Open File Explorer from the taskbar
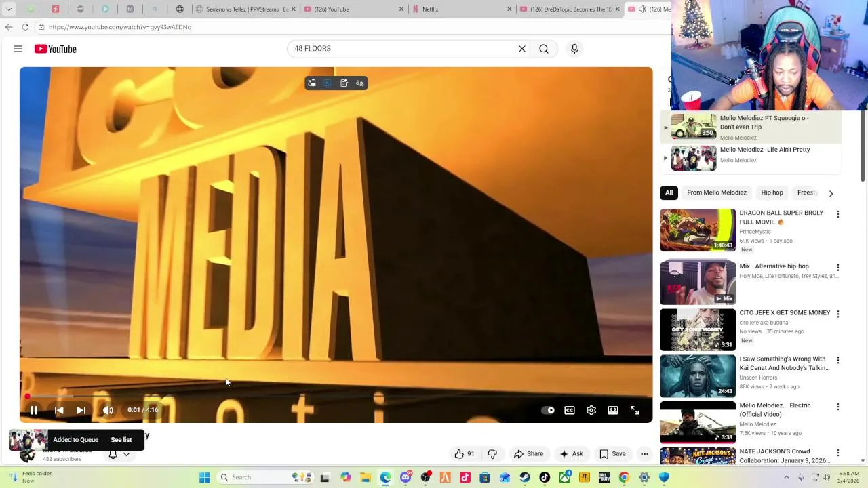The width and height of the screenshot is (868, 488). [366, 477]
